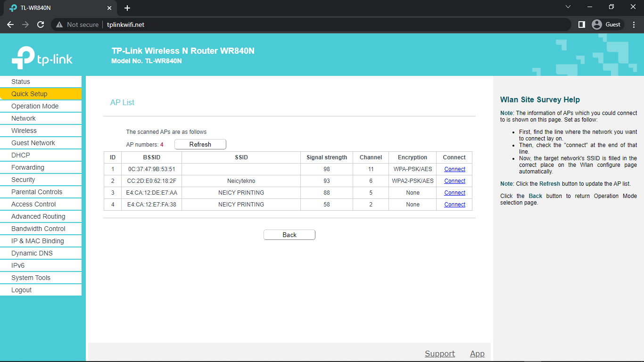Connect to AP 0C:37:47:9B:53:51

tap(454, 169)
